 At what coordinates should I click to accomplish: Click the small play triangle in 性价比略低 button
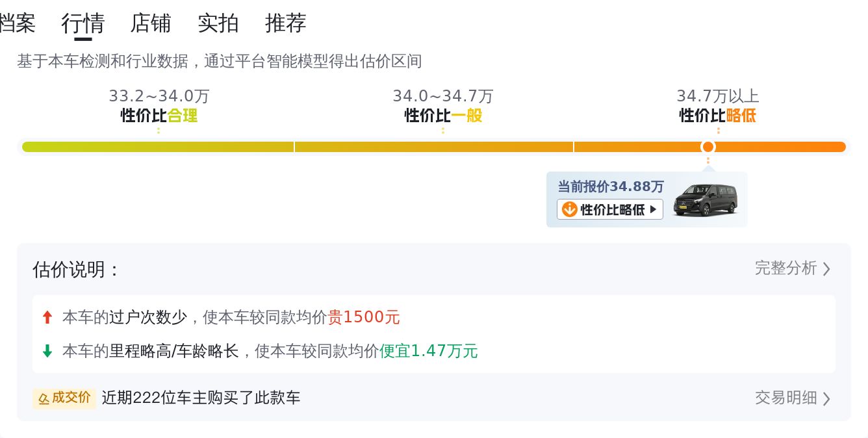pyautogui.click(x=653, y=209)
